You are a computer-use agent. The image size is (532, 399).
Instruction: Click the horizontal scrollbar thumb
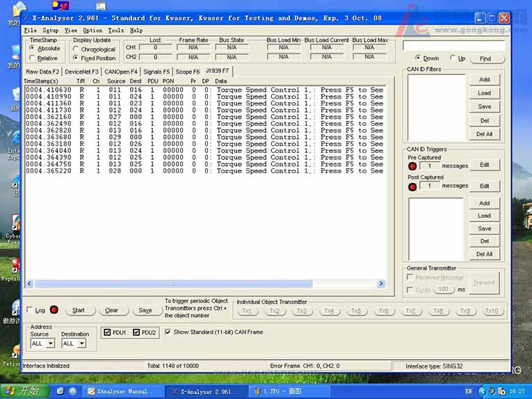pyautogui.click(x=173, y=284)
